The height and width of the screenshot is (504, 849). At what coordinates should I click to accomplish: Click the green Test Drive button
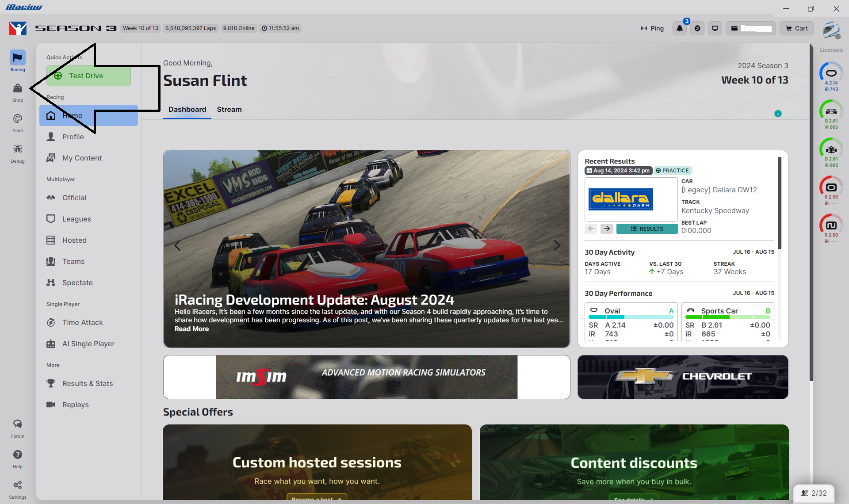88,76
